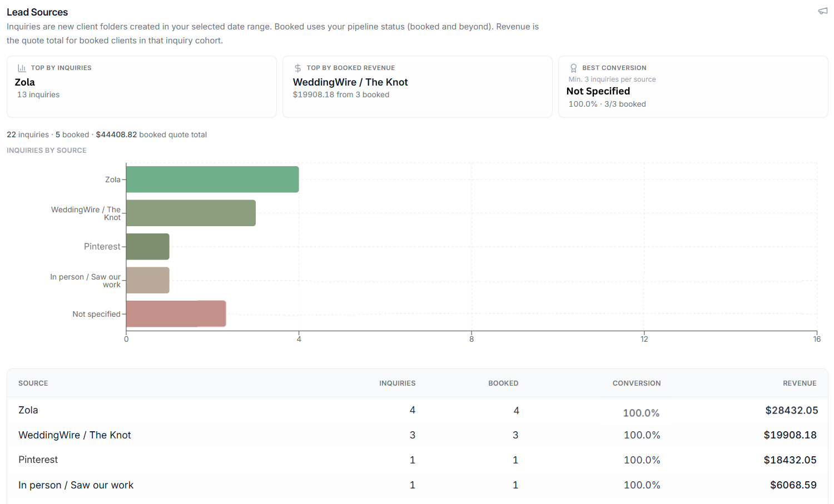Click the inquiries count in the Zola table row
834x504 pixels.
pos(413,410)
